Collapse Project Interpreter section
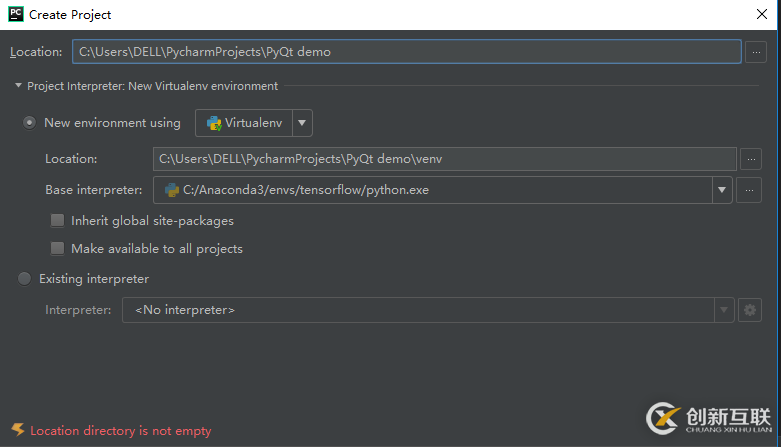This screenshot has width=781, height=447. pos(18,86)
